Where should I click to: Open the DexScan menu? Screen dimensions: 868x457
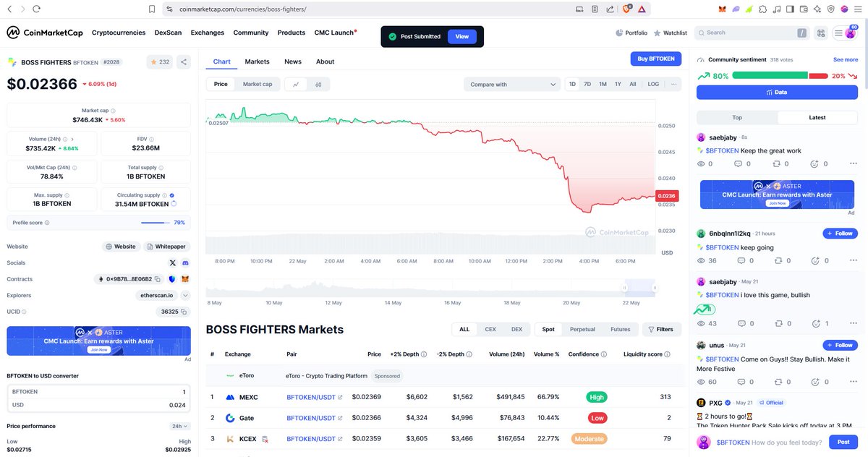[x=169, y=33]
